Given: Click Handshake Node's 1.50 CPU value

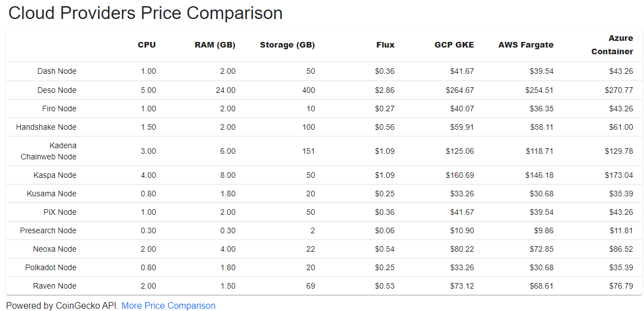Looking at the screenshot, I should point(148,127).
